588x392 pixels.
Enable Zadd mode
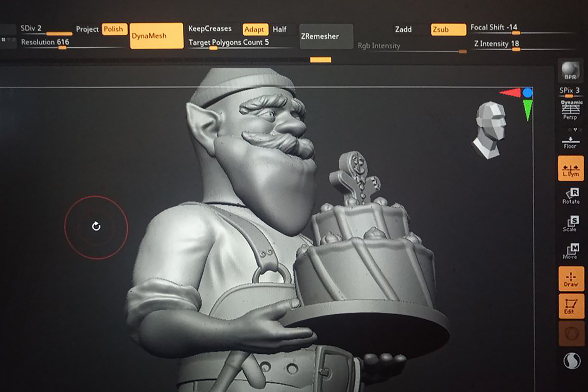pyautogui.click(x=403, y=29)
